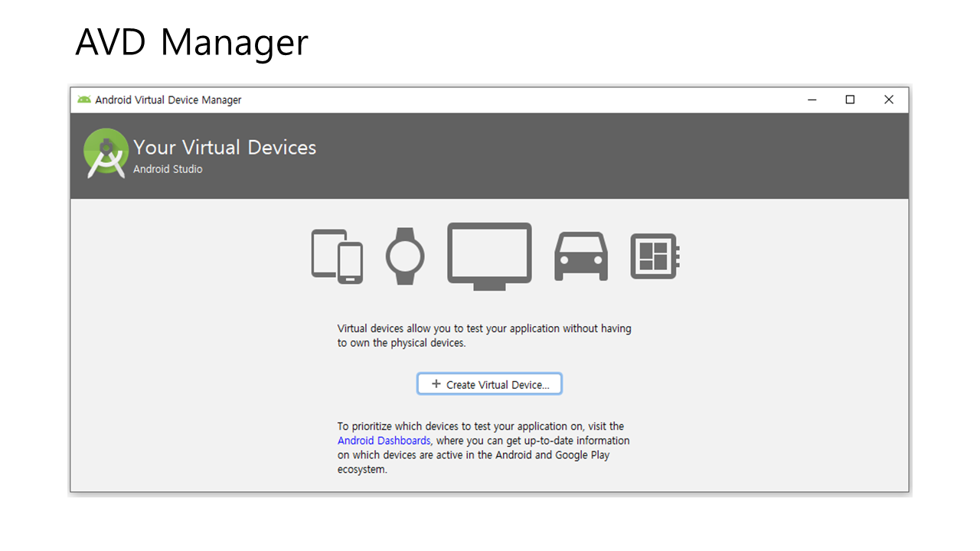Viewport: 980px width, 551px height.
Task: Close the Android Virtual Device Manager window
Action: [x=888, y=99]
